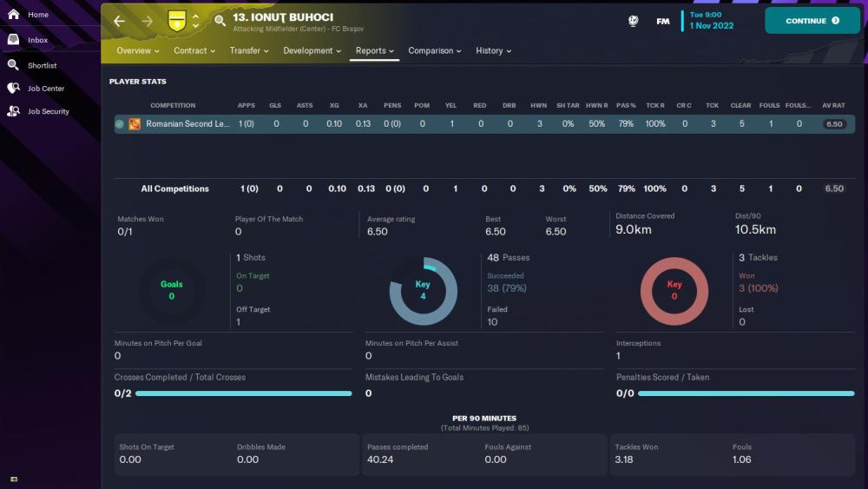The width and height of the screenshot is (868, 489).
Task: Sort table by AV RAT column header
Action: (833, 106)
